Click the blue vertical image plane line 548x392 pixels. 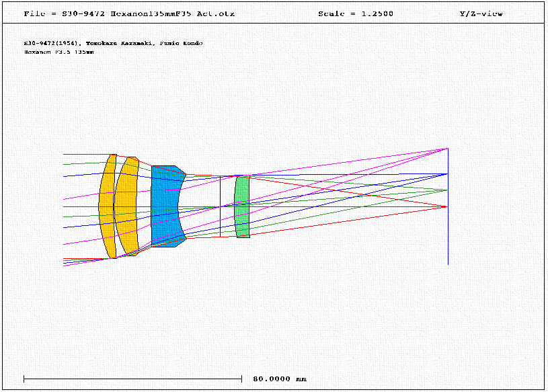pos(448,206)
